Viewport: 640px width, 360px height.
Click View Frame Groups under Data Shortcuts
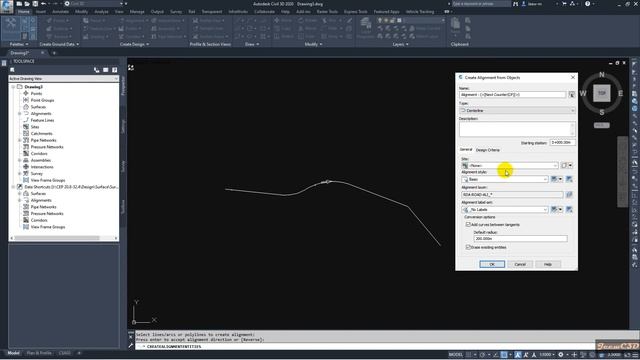click(48, 227)
